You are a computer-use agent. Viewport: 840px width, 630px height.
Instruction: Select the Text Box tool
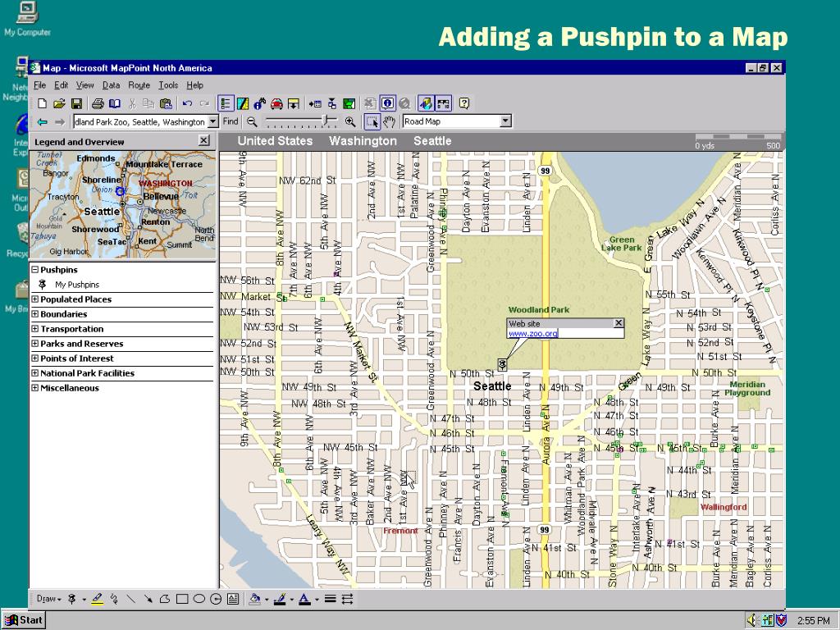(233, 599)
